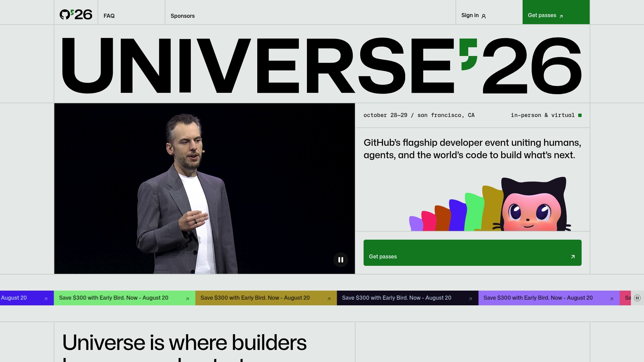Click the dark navy Early Bird banner

pos(408,298)
